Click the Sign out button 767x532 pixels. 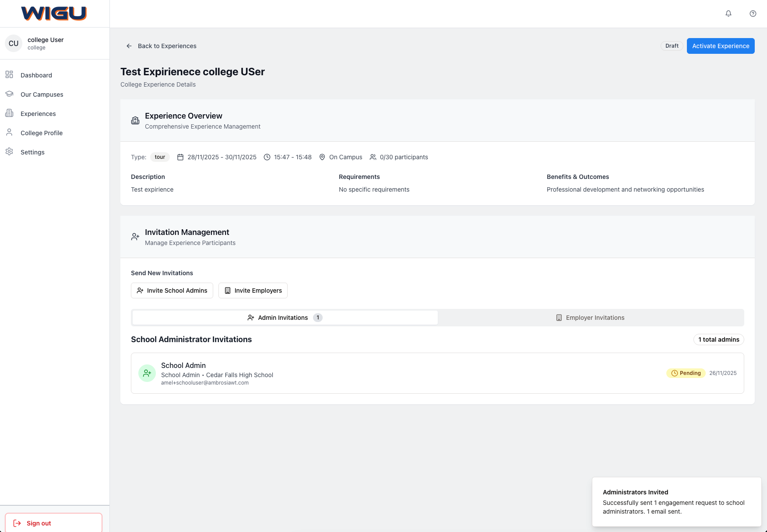tap(53, 523)
